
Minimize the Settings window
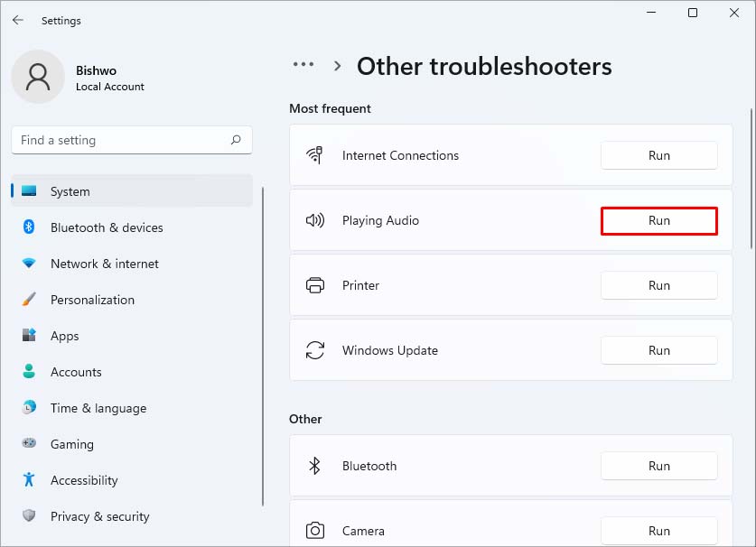[x=651, y=13]
